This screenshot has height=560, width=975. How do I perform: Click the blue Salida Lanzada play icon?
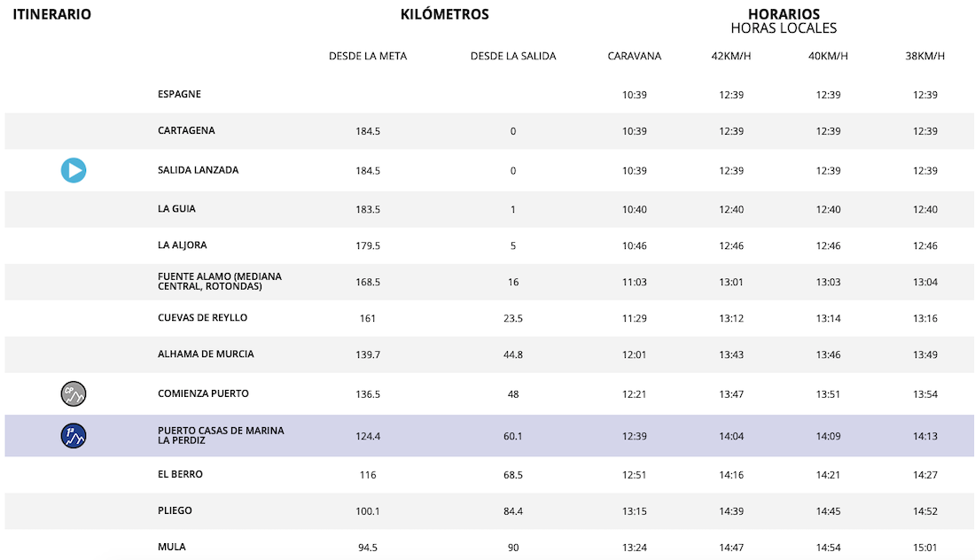[74, 170]
